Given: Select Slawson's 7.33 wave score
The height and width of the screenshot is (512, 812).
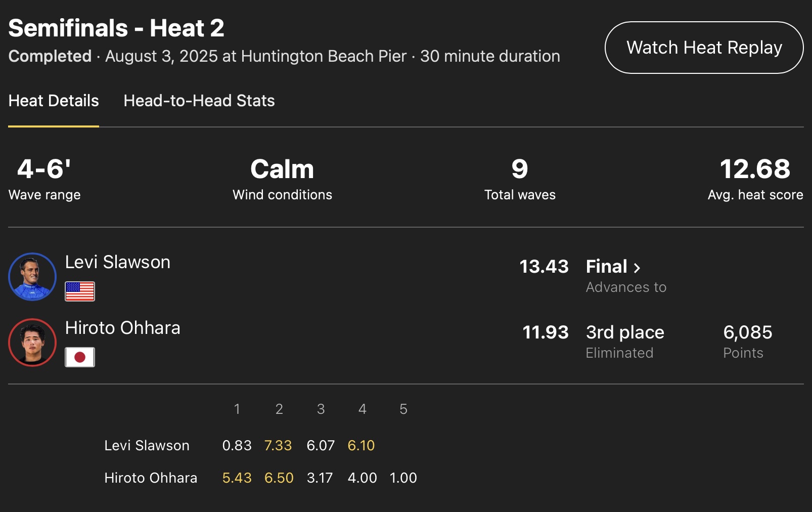Looking at the screenshot, I should (x=278, y=445).
